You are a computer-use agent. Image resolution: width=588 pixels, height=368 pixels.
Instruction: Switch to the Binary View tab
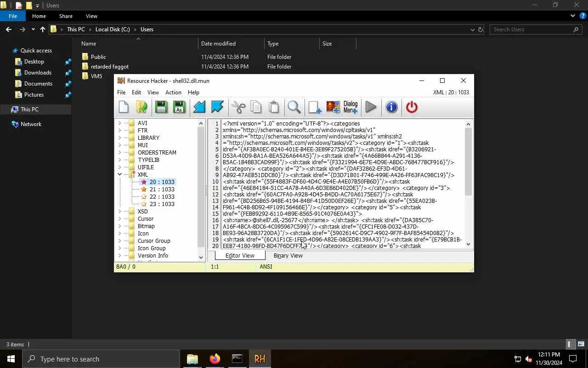(288, 256)
